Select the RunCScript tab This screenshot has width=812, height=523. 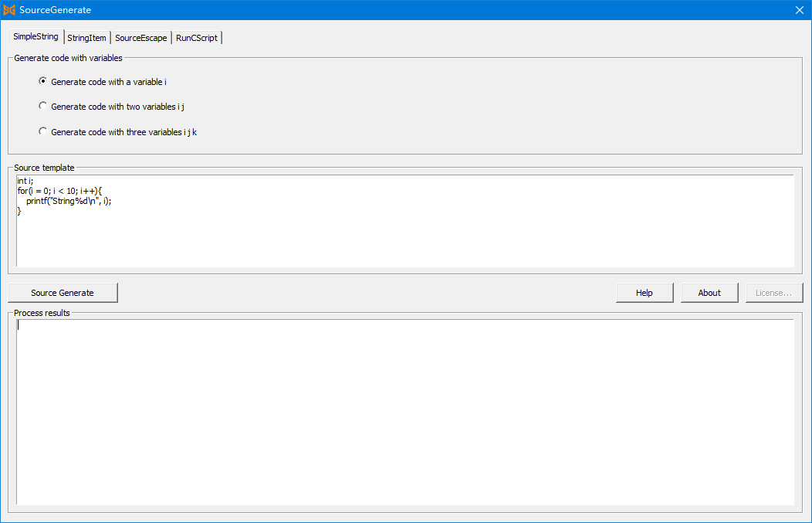[x=197, y=38]
